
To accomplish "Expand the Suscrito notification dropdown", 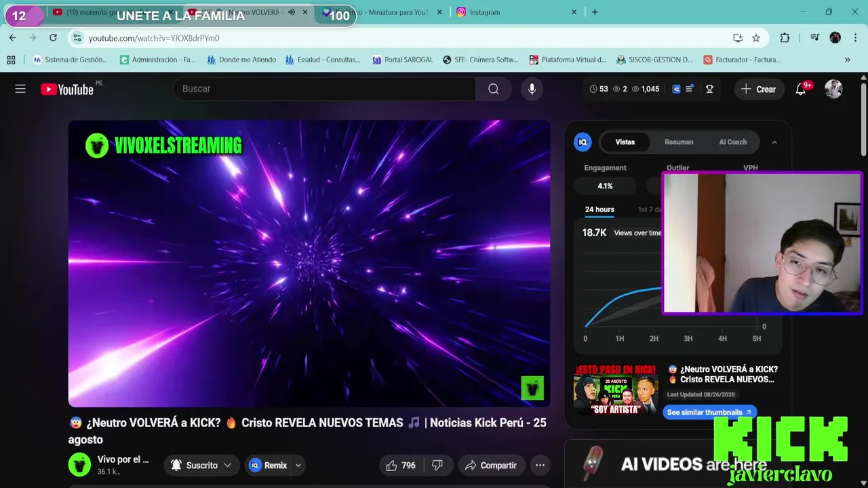I will 227,466.
